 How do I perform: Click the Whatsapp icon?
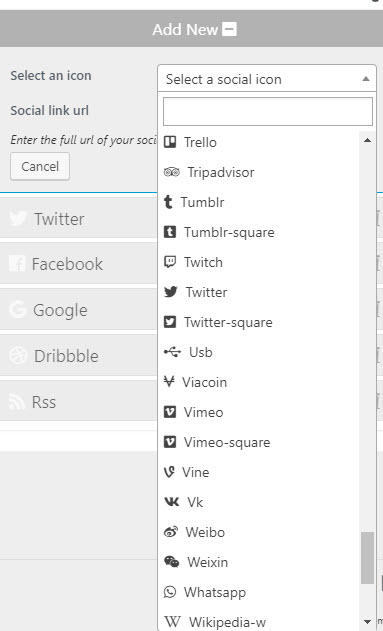[170, 592]
